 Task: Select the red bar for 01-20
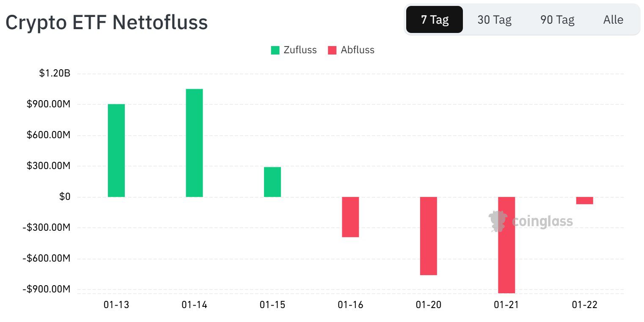(x=428, y=236)
